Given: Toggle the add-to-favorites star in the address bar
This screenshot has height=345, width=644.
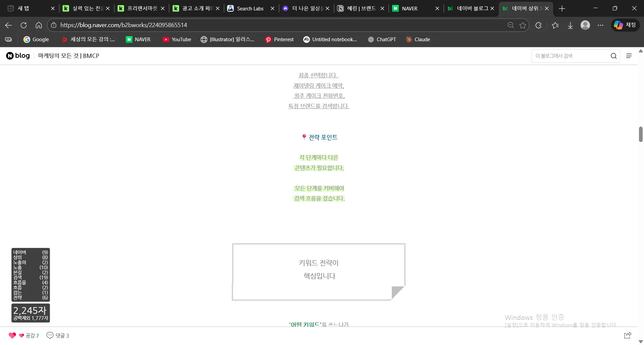Looking at the screenshot, I should (x=522, y=25).
